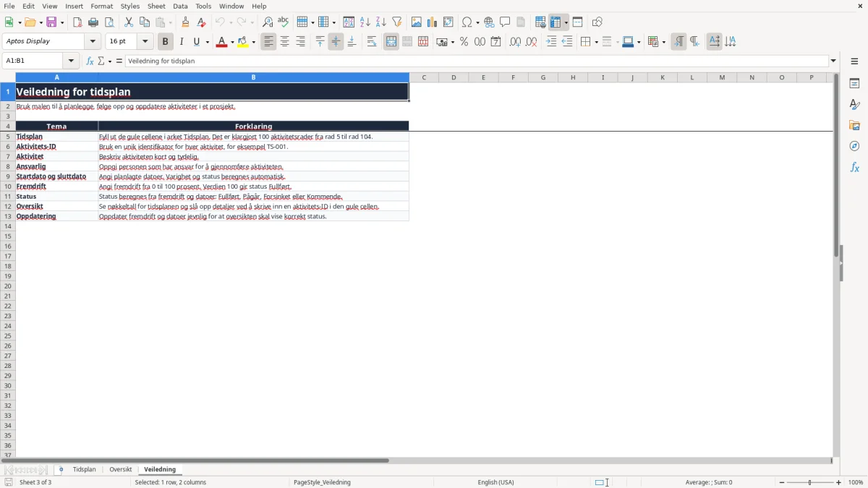
Task: Click the formula input line
Action: click(477, 61)
